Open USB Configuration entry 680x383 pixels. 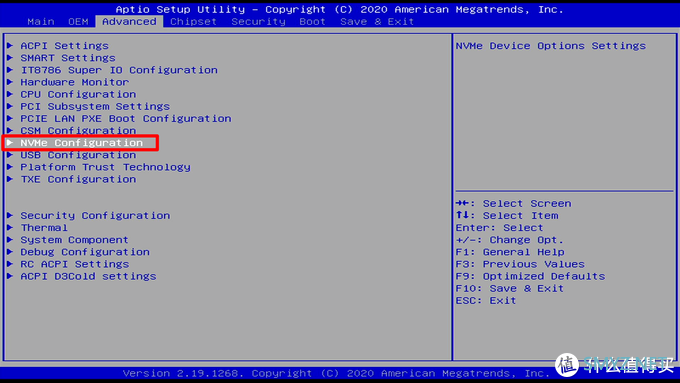[x=78, y=155]
